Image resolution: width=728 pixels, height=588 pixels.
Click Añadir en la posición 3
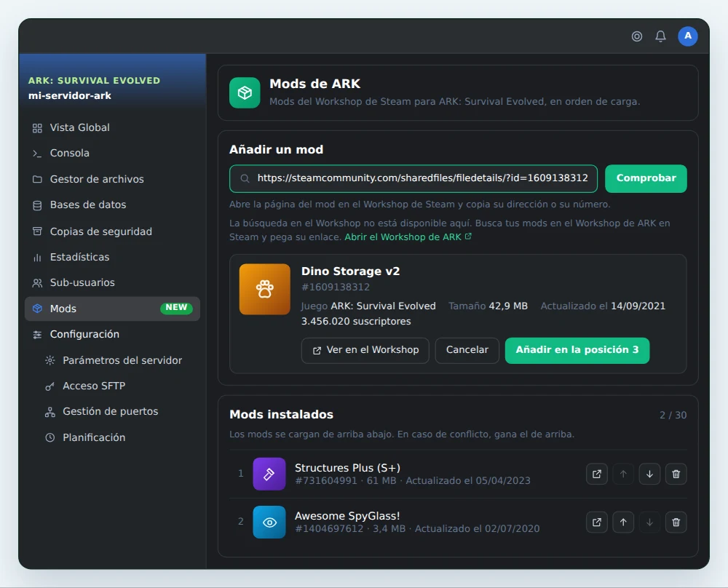coord(577,350)
